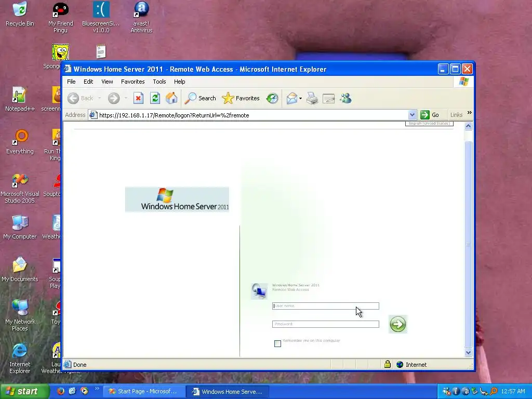Expand the Back history dropdown arrow
This screenshot has height=399, width=532.
[99, 98]
